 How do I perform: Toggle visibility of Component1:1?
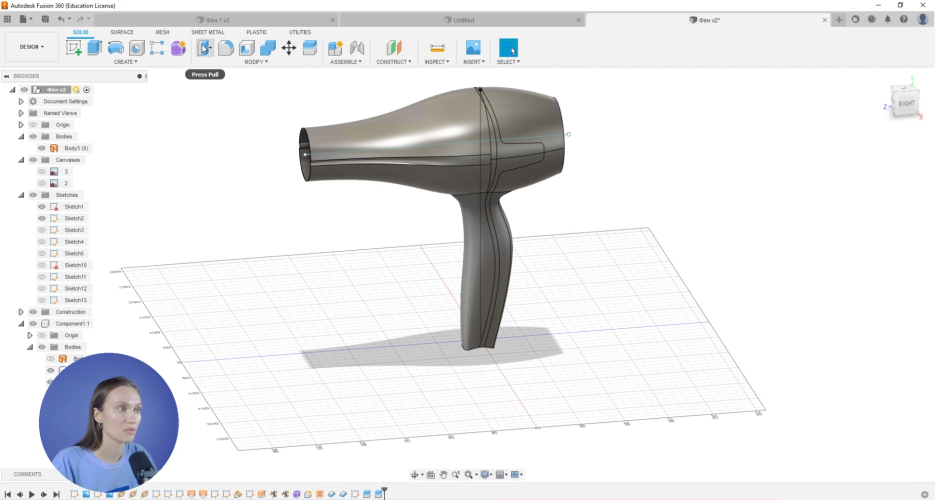[33, 323]
